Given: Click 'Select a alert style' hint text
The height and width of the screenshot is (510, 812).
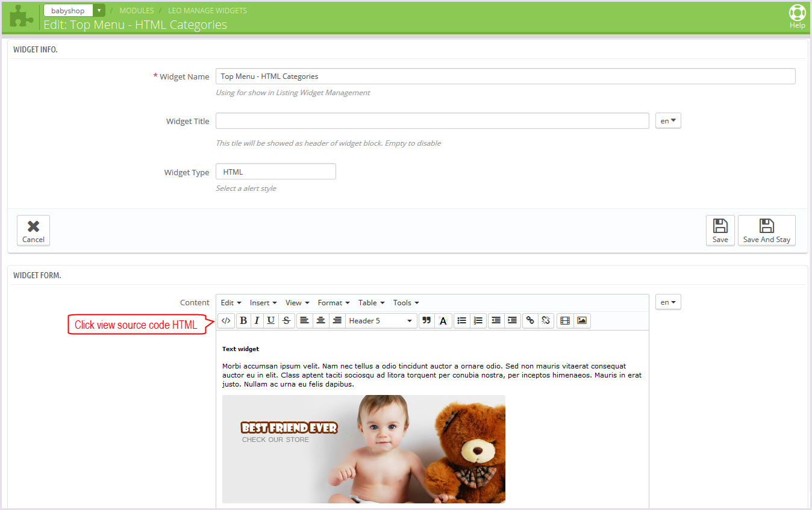Looking at the screenshot, I should tap(246, 188).
